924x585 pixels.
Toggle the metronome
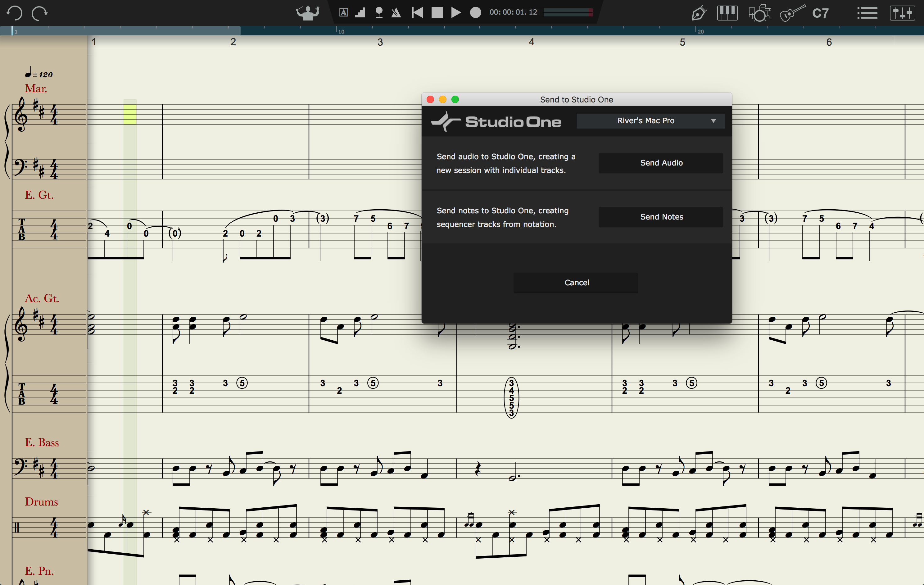click(x=396, y=13)
